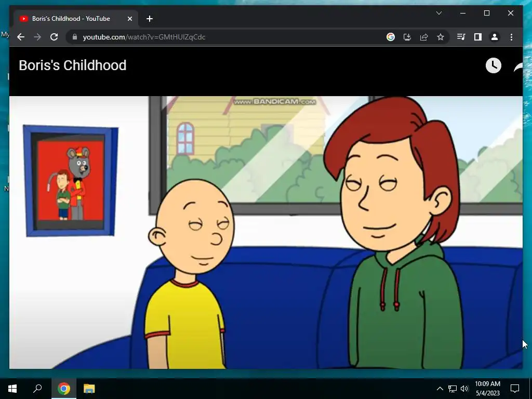Maximize the Chrome window
This screenshot has width=532, height=399.
point(486,13)
